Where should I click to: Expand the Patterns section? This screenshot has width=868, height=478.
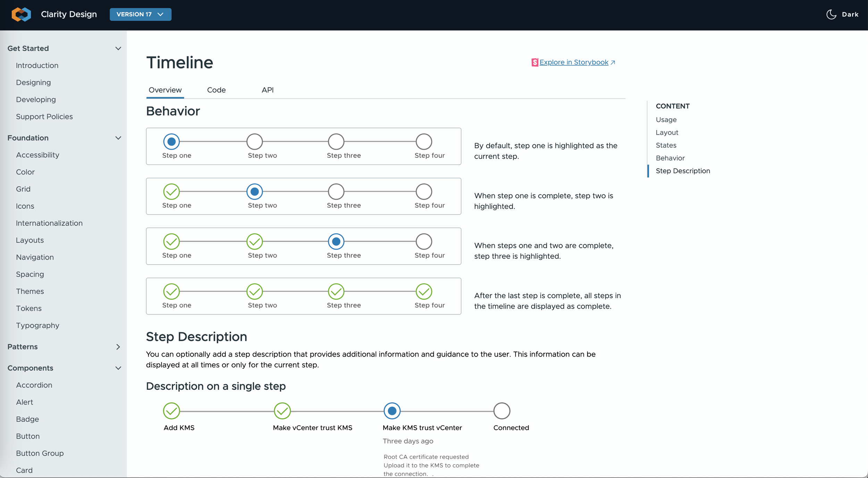click(x=118, y=347)
